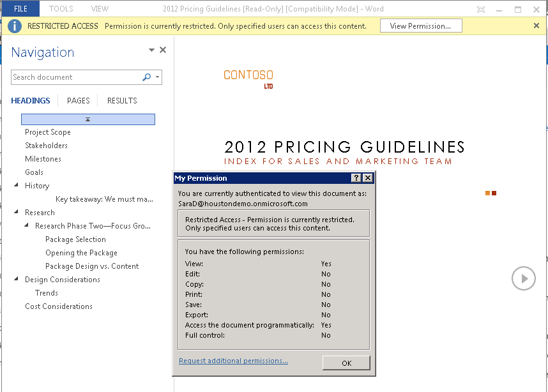Collapse the Design Considerations heading

(x=16, y=279)
